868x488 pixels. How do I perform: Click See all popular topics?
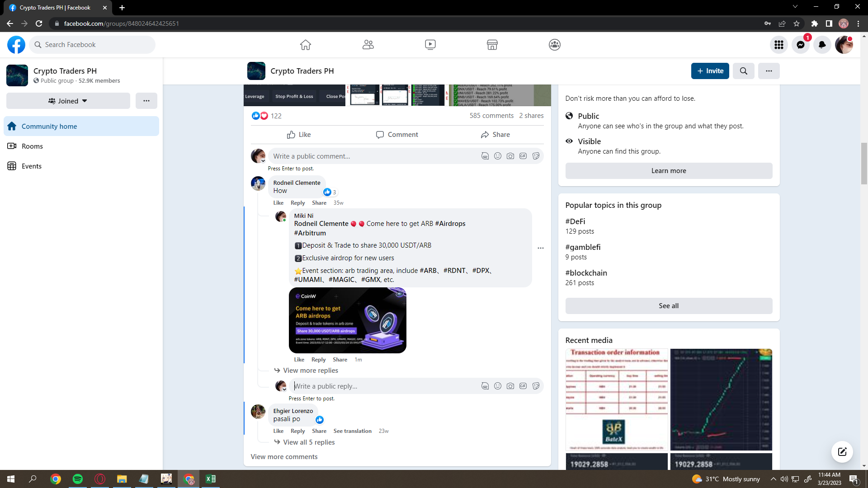coord(668,306)
